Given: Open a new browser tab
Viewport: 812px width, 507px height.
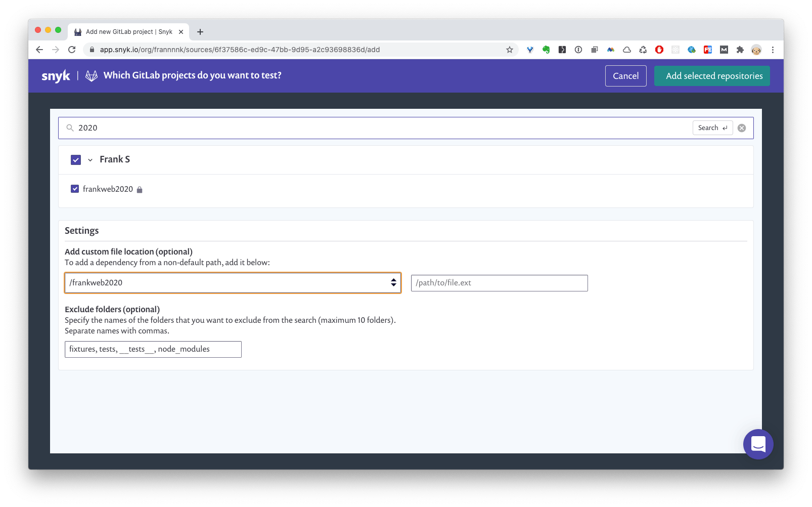Looking at the screenshot, I should coord(200,32).
